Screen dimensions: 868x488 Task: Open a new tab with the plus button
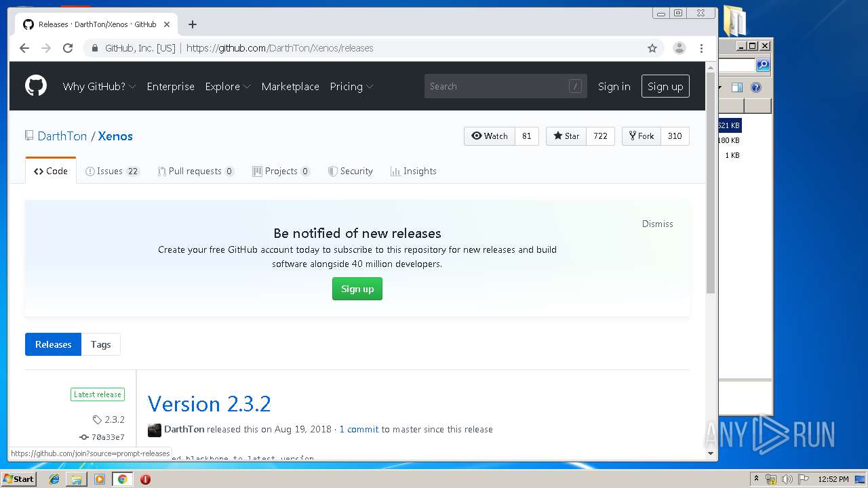pos(193,24)
